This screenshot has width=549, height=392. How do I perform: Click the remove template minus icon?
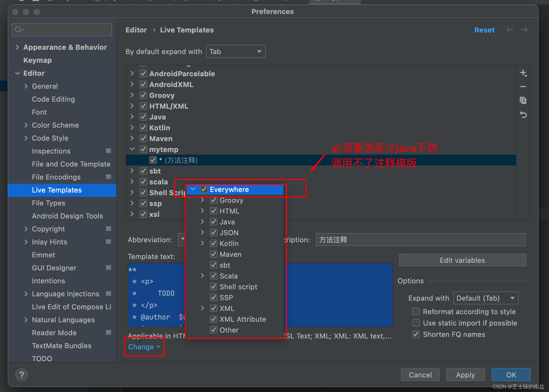point(523,87)
